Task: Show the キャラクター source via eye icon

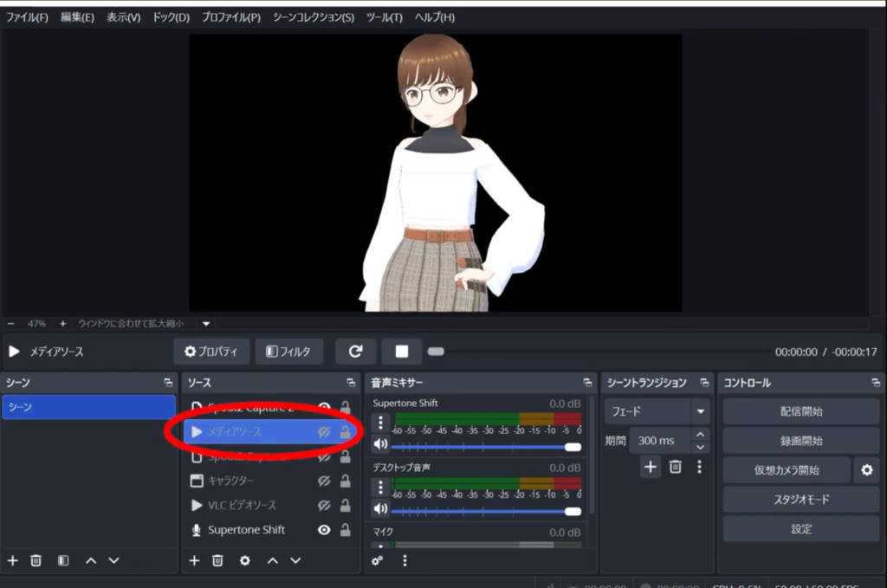Action: [x=324, y=481]
